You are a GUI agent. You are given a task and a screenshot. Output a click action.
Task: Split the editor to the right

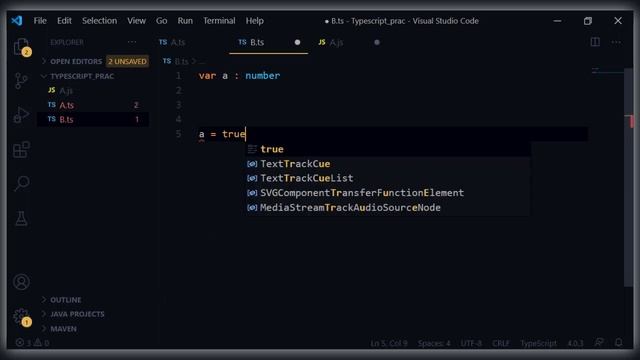[595, 42]
